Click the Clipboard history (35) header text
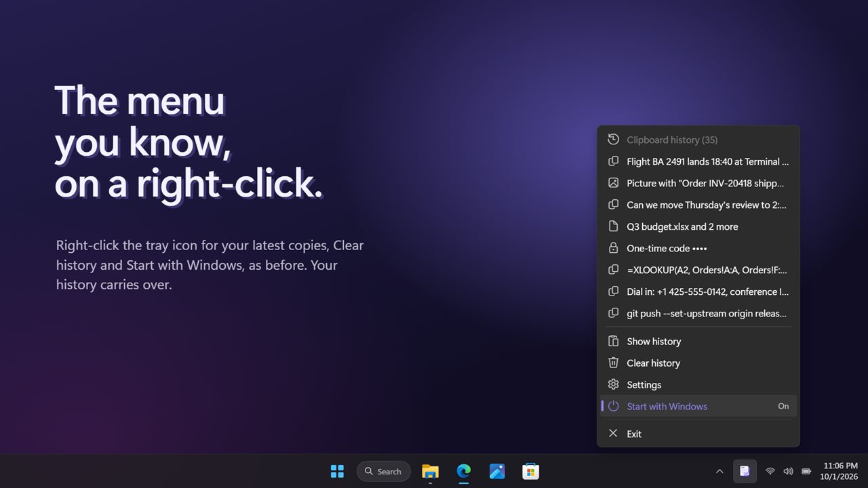Image resolution: width=868 pixels, height=488 pixels. tap(672, 140)
